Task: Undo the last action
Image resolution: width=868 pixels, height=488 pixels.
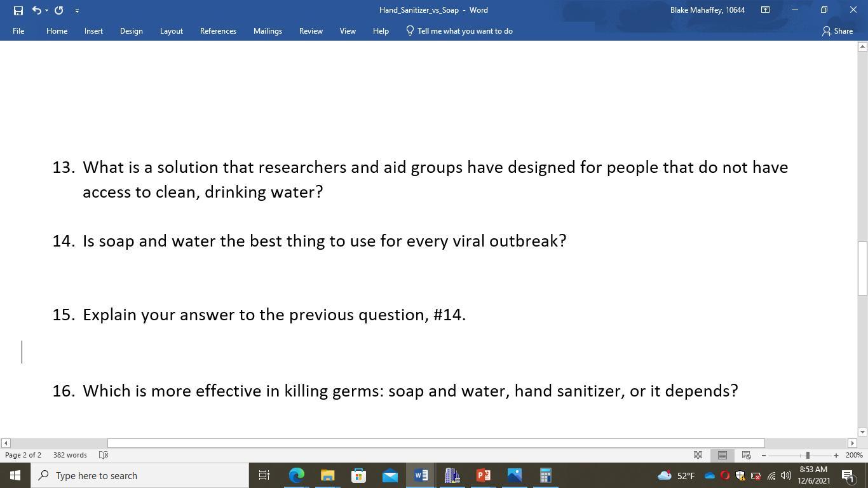Action: click(x=36, y=10)
